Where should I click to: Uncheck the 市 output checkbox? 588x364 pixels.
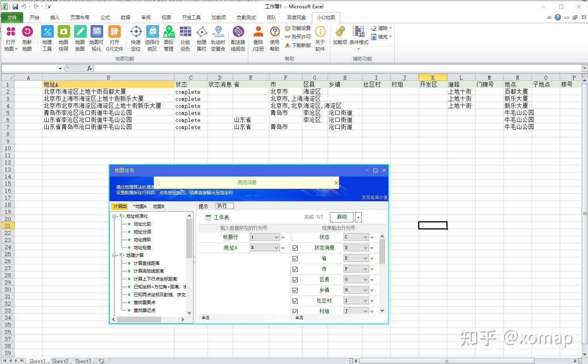pos(295,269)
